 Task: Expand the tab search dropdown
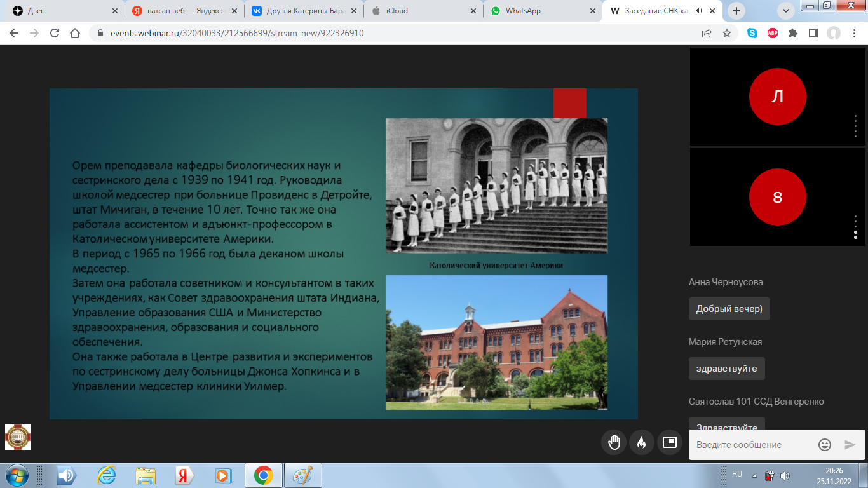click(786, 11)
